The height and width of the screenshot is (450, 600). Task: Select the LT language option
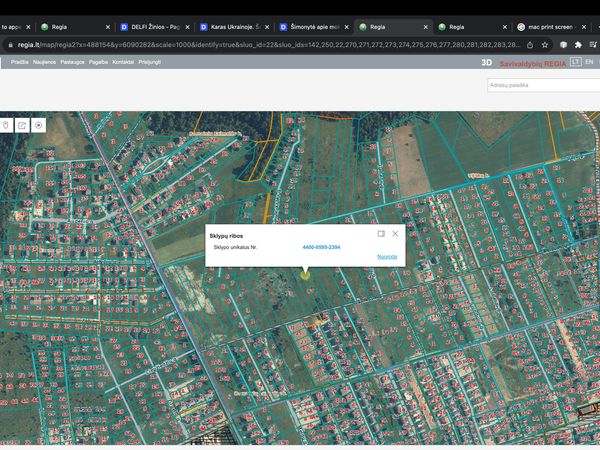[576, 62]
